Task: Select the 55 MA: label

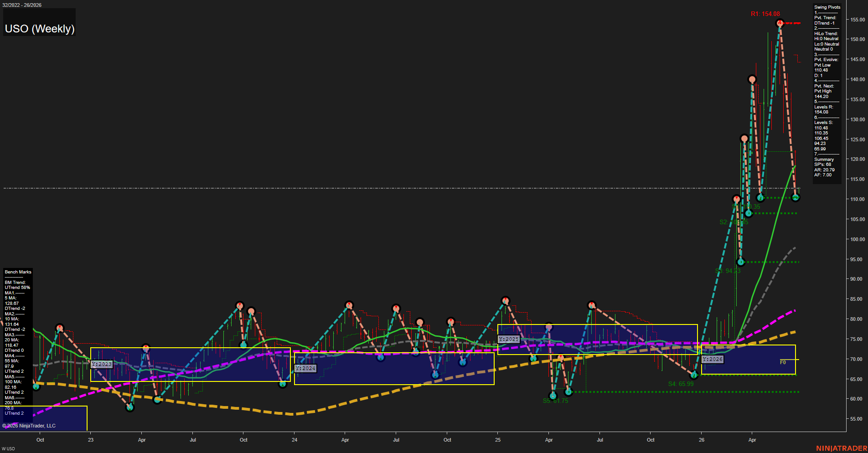Action: pyautogui.click(x=11, y=361)
